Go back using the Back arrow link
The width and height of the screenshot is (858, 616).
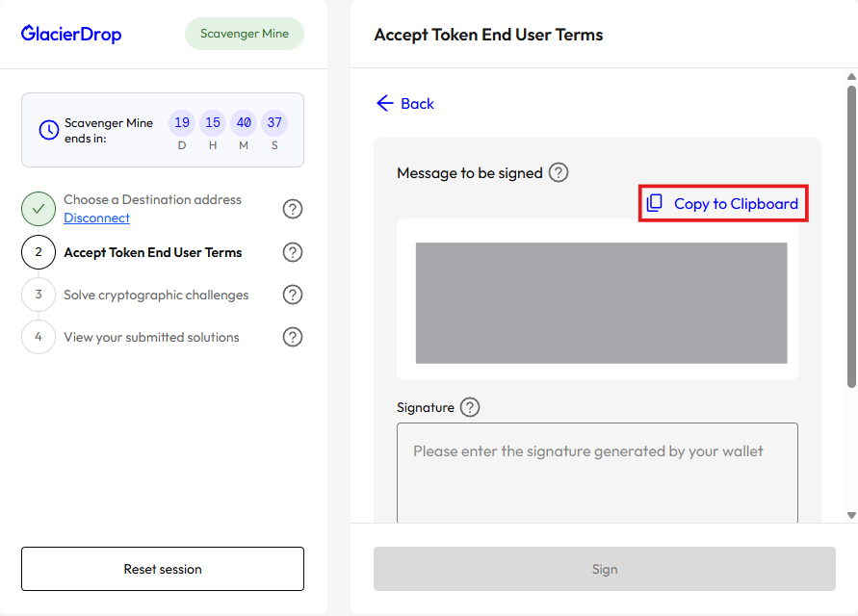click(x=405, y=103)
